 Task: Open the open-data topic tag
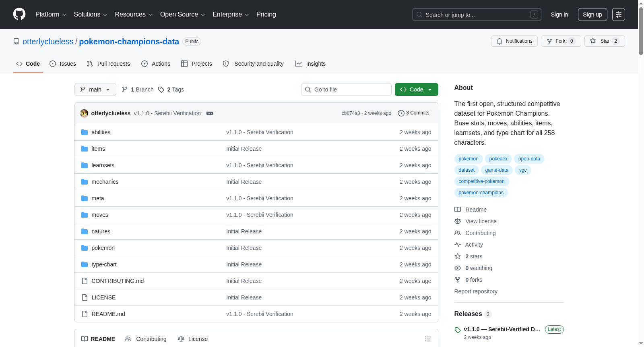click(529, 159)
